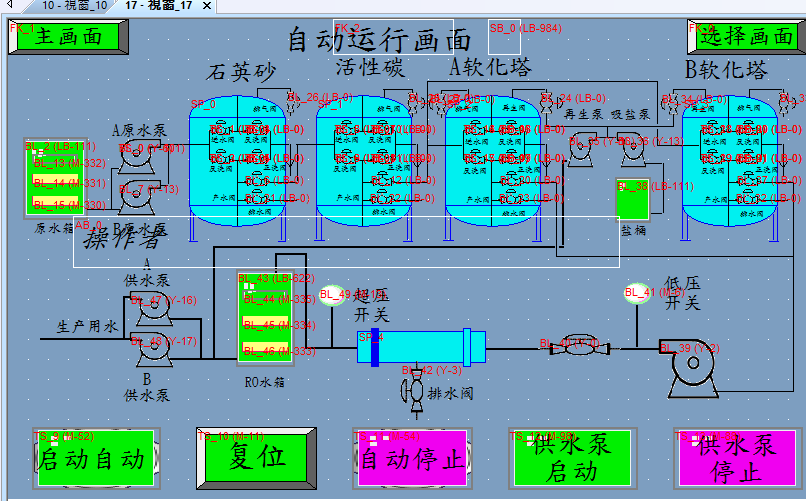
Task: Click the 排水阀 drain valve symbol
Action: (x=412, y=388)
